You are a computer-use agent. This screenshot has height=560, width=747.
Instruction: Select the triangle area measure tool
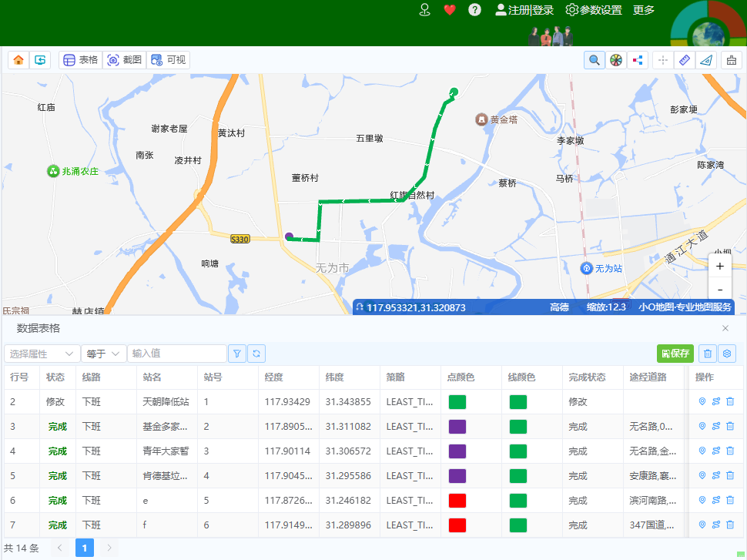[x=706, y=60]
